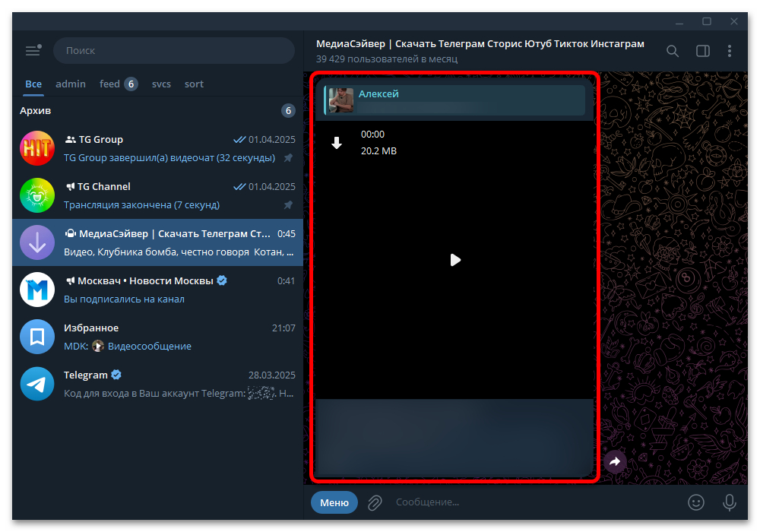Open Москвач Новости Москвы channel
The image size is (760, 532).
[x=157, y=290]
